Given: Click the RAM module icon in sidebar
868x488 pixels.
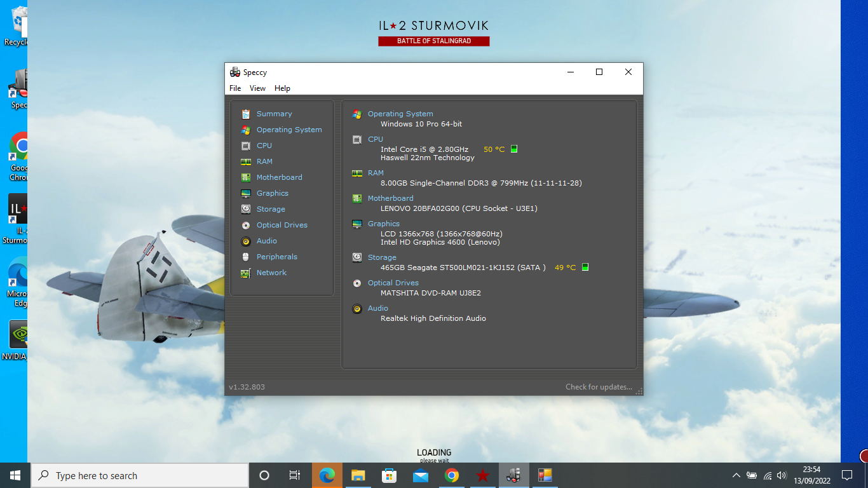Looking at the screenshot, I should pos(246,162).
